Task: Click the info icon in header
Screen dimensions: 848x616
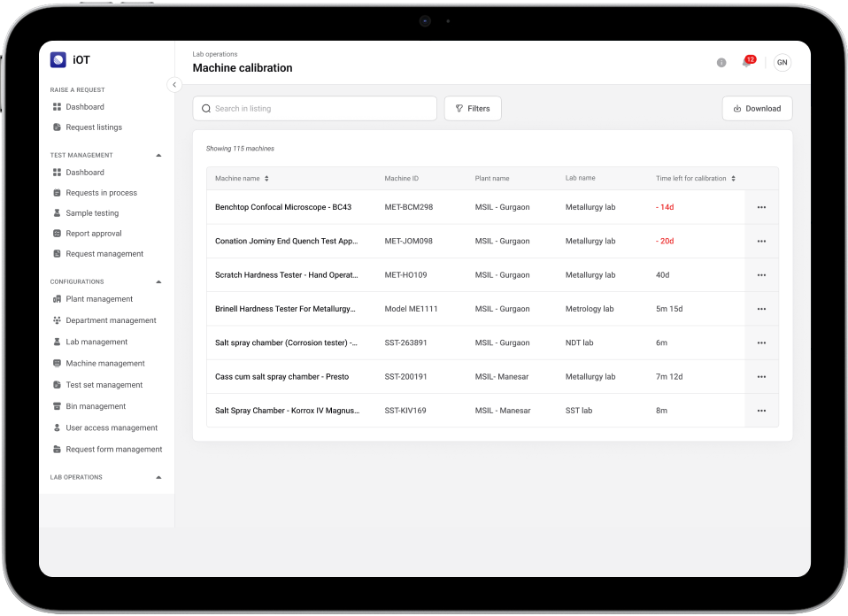Action: pyautogui.click(x=721, y=63)
